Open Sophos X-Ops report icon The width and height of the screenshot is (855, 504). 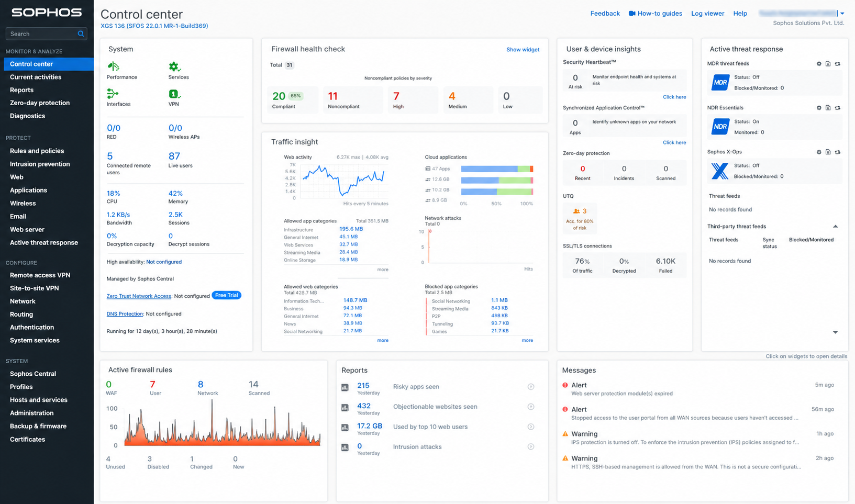(x=828, y=152)
